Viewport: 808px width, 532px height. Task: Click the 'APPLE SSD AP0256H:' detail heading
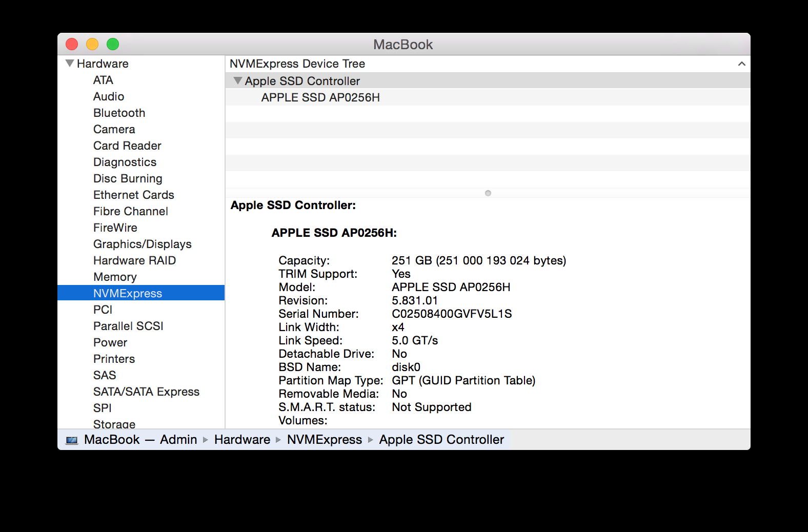click(334, 233)
